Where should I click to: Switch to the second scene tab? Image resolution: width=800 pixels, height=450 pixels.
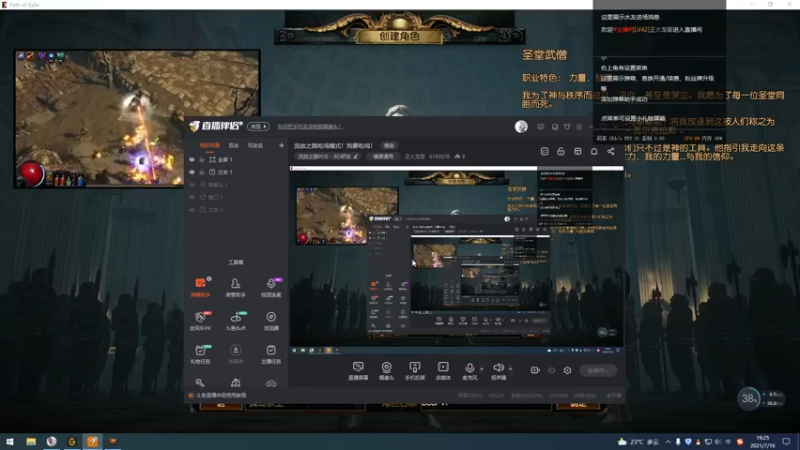233,145
